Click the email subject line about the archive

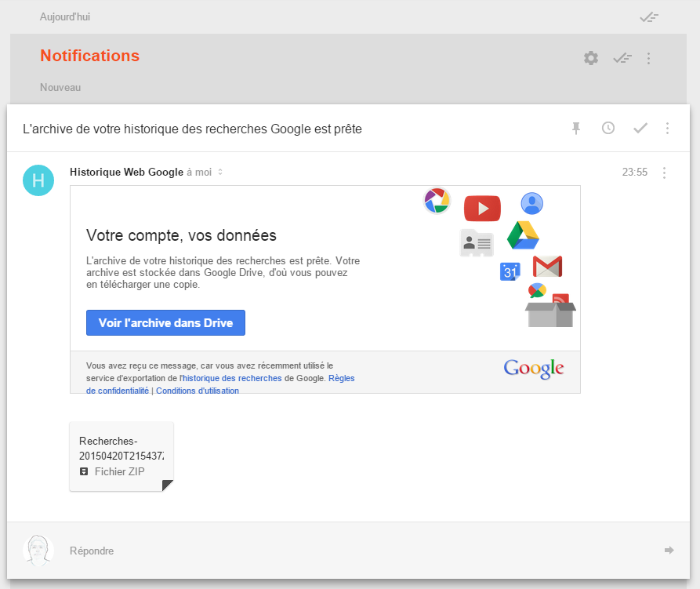point(192,129)
